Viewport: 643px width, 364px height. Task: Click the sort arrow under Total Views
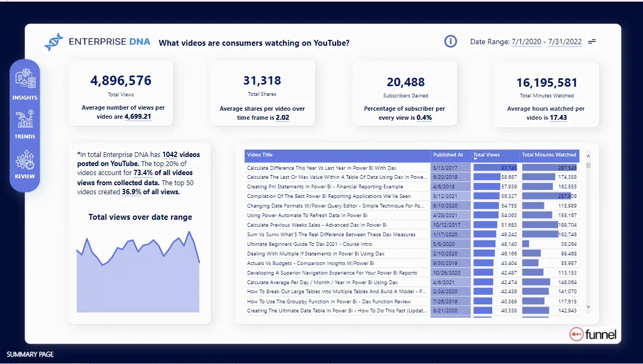pyautogui.click(x=476, y=159)
